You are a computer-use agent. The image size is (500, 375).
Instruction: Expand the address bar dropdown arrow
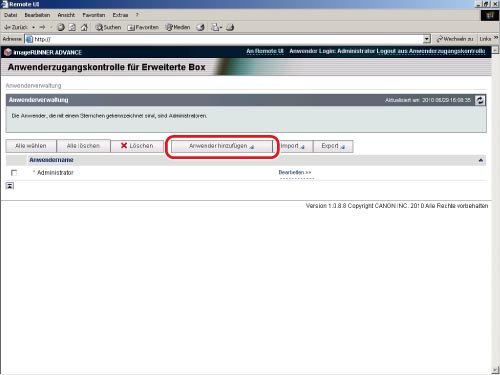[427, 39]
